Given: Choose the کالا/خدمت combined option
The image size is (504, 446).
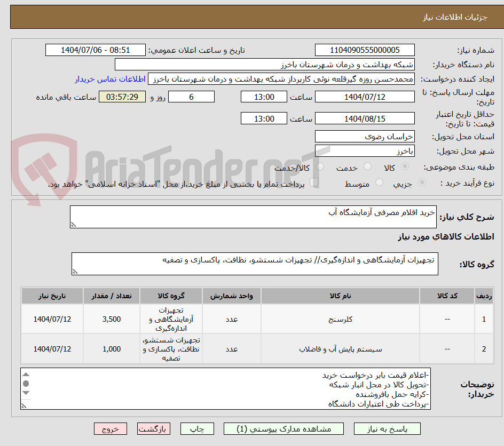Looking at the screenshot, I should [320, 166].
